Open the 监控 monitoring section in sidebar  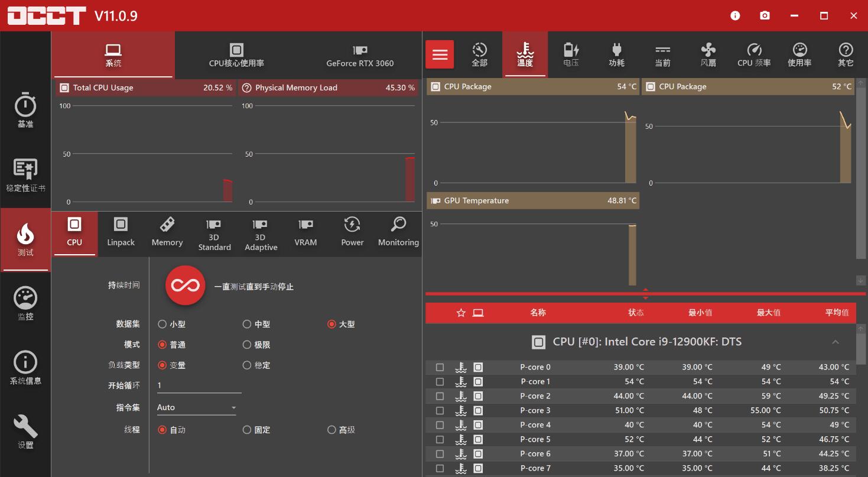coord(25,303)
